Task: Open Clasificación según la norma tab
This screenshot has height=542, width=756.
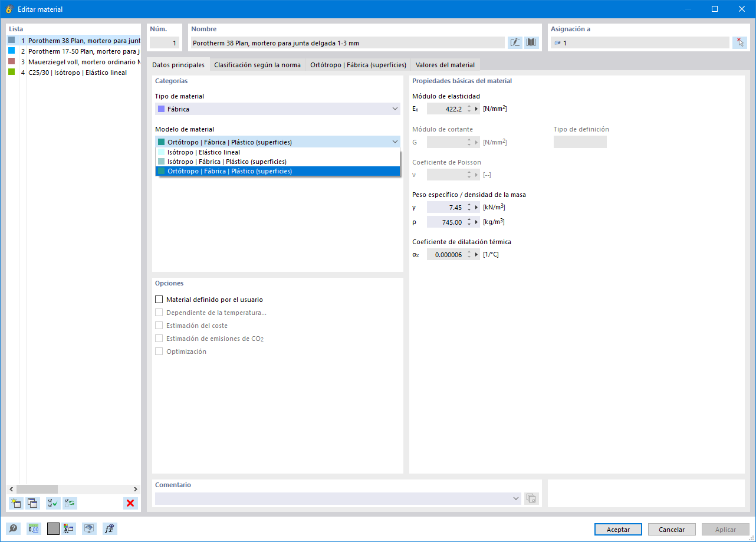Action: (x=257, y=65)
